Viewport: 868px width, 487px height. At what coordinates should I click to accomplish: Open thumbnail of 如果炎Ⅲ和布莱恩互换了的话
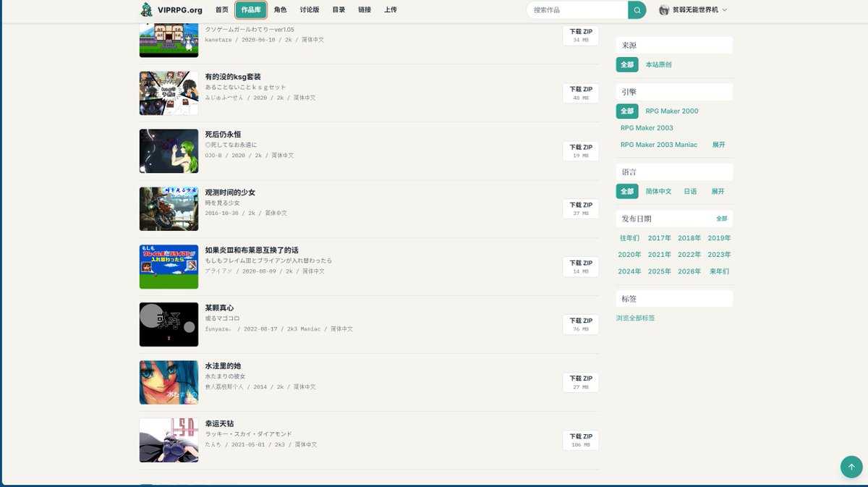pyautogui.click(x=169, y=267)
